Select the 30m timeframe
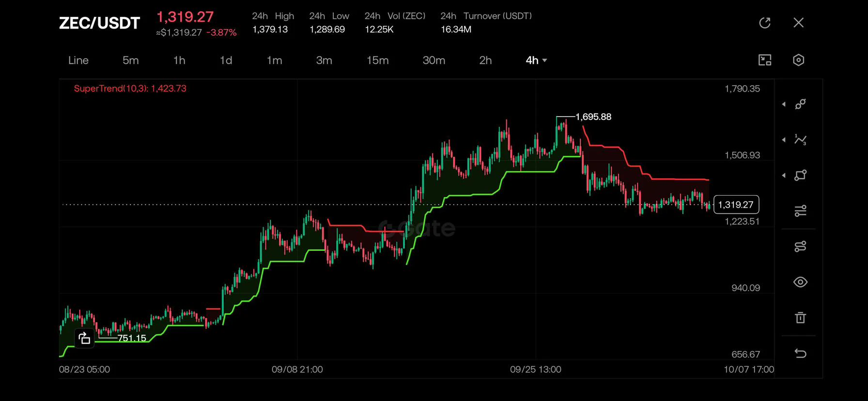This screenshot has width=868, height=401. [434, 60]
